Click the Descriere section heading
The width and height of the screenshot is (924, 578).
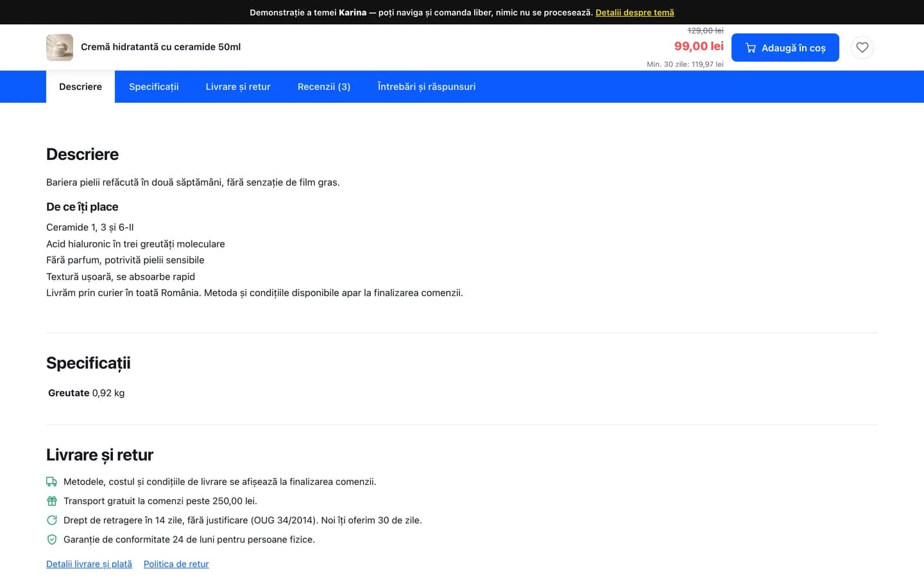[82, 154]
